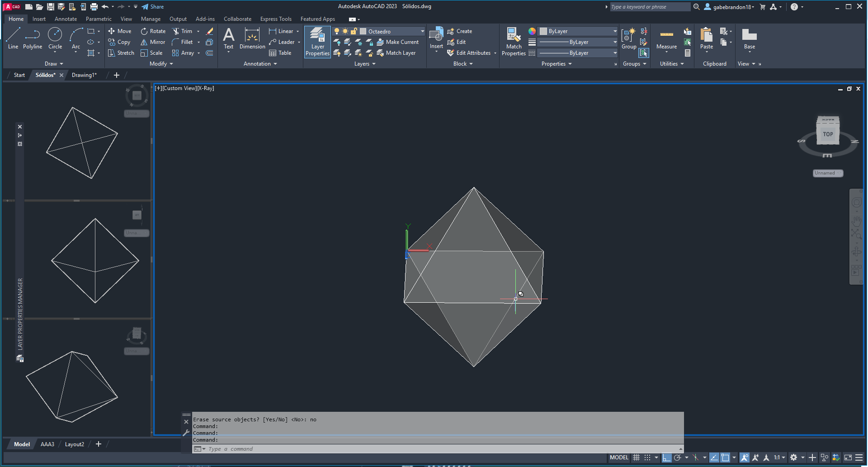The width and height of the screenshot is (868, 467).
Task: Open the ByLayer object color dropdown
Action: click(615, 31)
